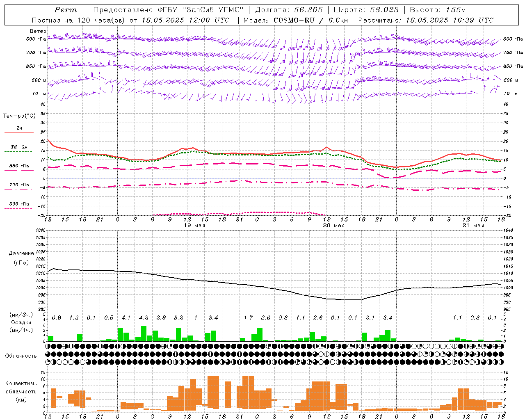This screenshot has width=525, height=420.
Task: Click the "Высота: 155м" elevation value
Action: [438, 10]
